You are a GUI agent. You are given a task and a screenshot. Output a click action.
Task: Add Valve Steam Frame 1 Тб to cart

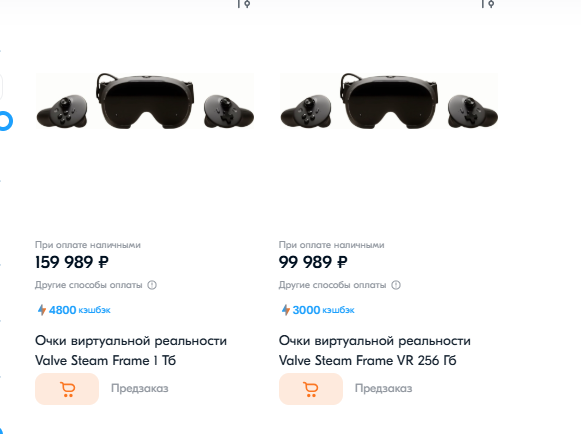[x=67, y=389]
